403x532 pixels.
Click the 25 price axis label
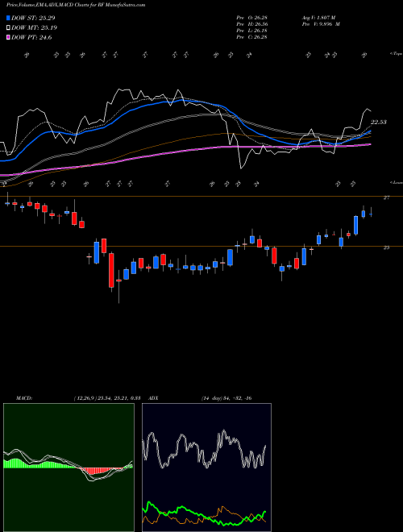[386, 247]
